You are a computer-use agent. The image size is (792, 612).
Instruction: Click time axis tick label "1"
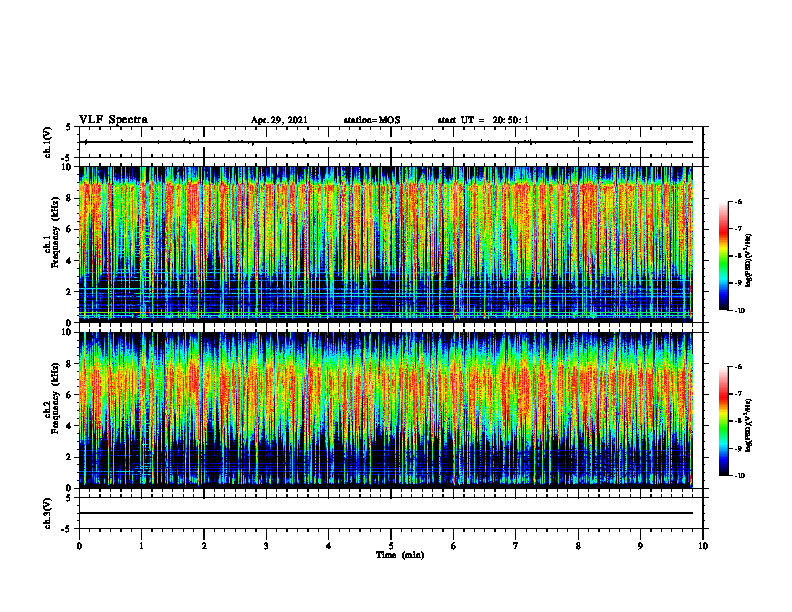[x=141, y=546]
